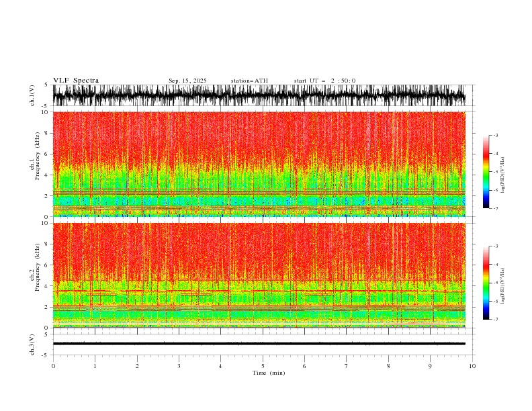
Task: Click the 'ch.3(V)' axis label
Action: [32, 345]
